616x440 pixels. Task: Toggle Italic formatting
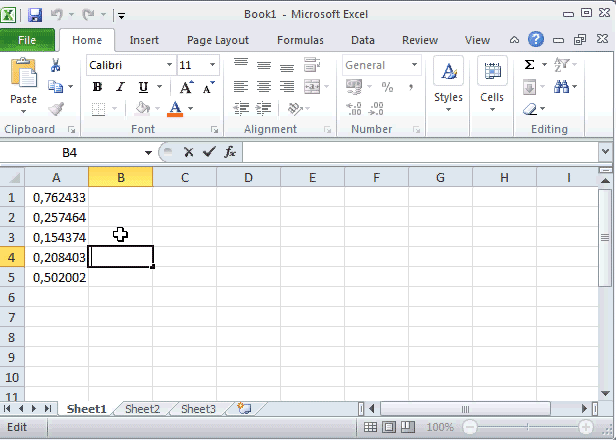point(120,87)
